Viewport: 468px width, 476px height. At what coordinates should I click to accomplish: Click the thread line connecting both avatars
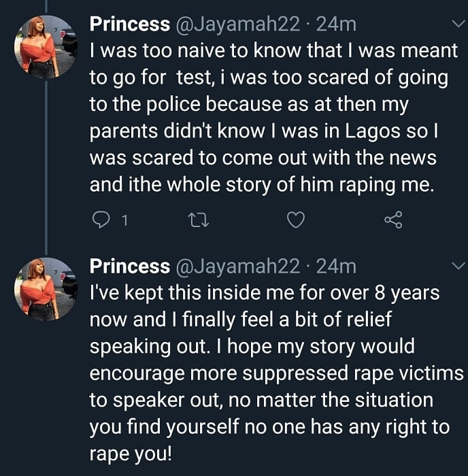coord(46,167)
